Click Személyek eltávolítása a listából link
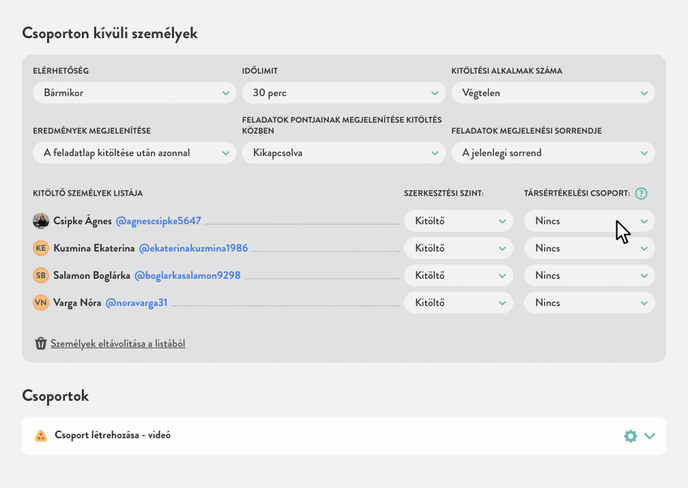The width and height of the screenshot is (688, 488). pos(117,343)
